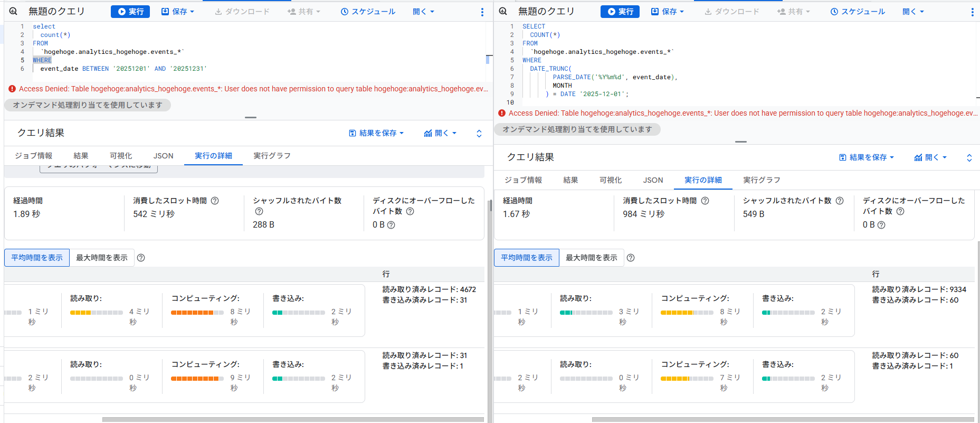
Task: Switch to ジョブ情報 tab in right panel
Action: pos(524,180)
